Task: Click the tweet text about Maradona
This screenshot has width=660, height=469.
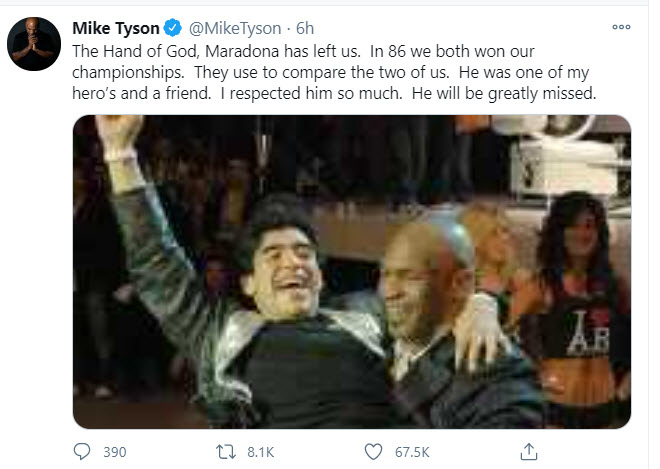Action: coord(334,72)
